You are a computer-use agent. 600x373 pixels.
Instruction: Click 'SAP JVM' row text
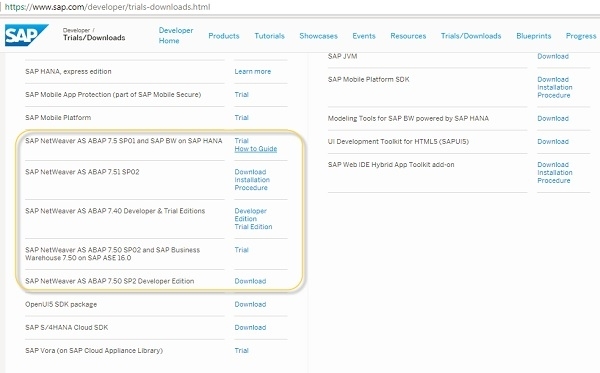click(x=342, y=56)
